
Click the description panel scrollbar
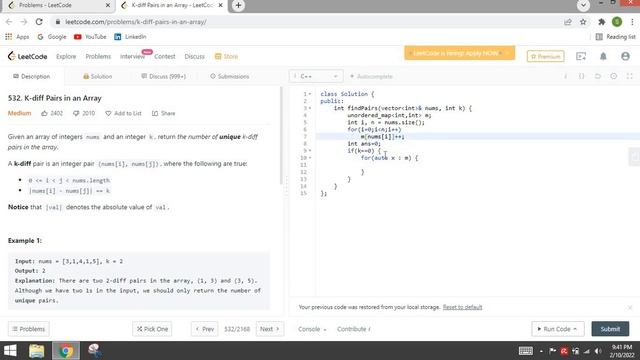281,135
